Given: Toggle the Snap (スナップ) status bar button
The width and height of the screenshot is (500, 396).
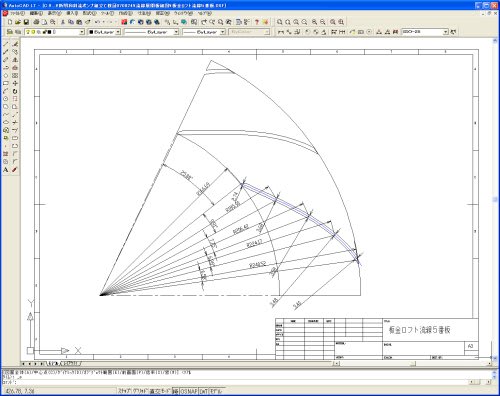Looking at the screenshot, I should click(x=125, y=391).
